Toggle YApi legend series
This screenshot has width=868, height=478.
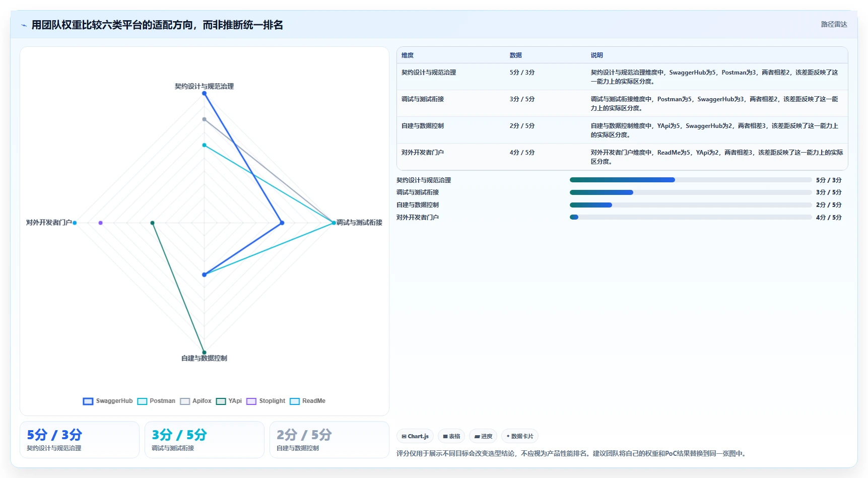229,401
